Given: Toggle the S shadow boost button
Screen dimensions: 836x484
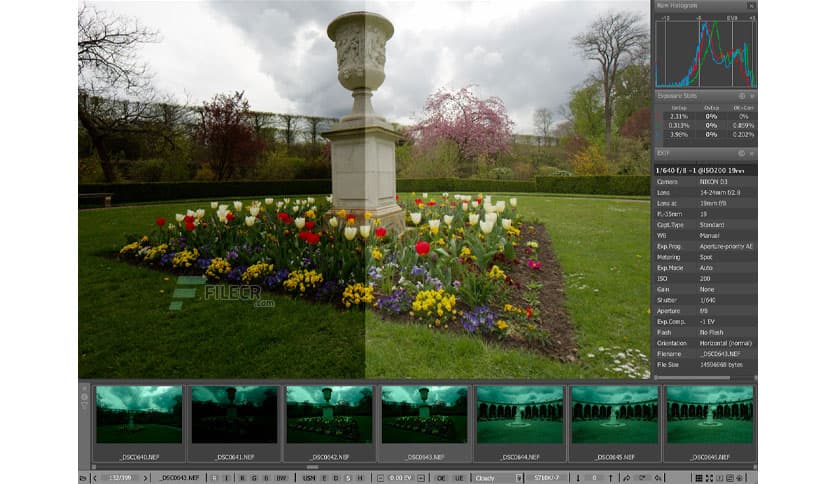Looking at the screenshot, I should click(348, 478).
